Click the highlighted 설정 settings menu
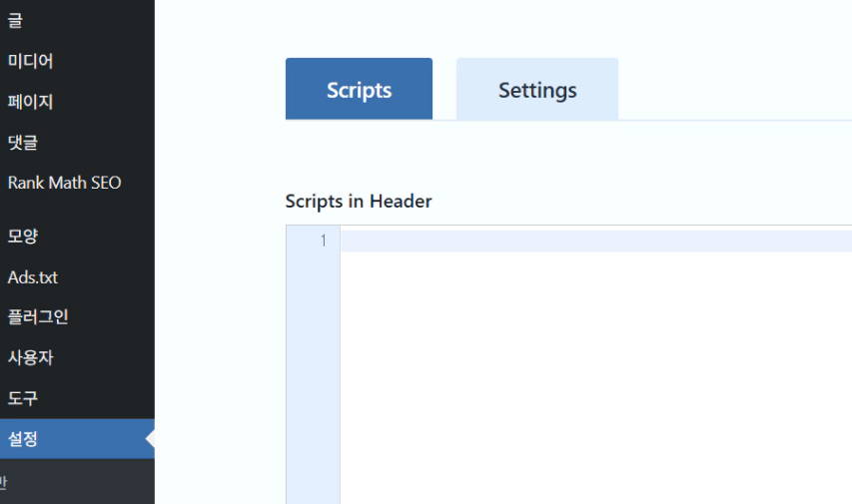Viewport: 852px width, 504px height. click(23, 439)
